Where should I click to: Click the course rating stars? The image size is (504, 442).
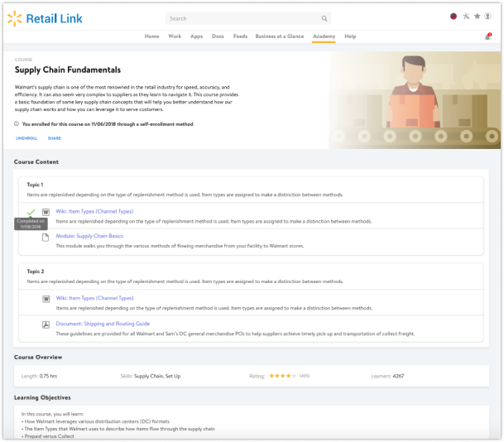coord(282,376)
